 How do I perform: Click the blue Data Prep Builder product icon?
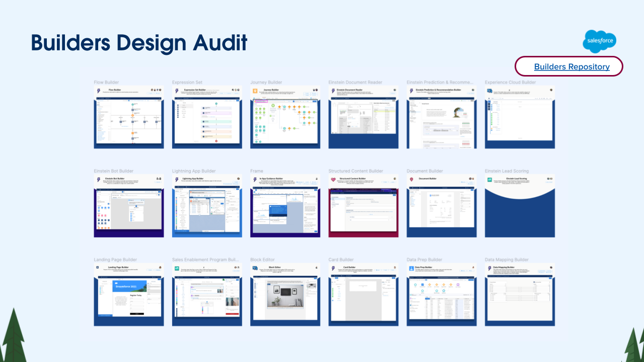click(x=411, y=268)
